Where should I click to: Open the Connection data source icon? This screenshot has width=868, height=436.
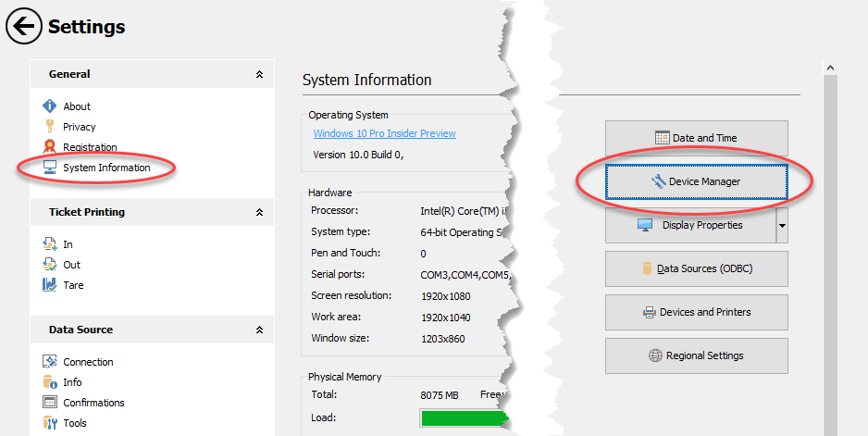click(50, 362)
